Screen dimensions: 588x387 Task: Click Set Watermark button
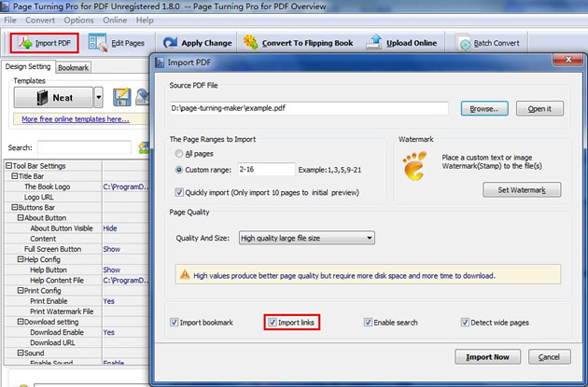point(522,190)
